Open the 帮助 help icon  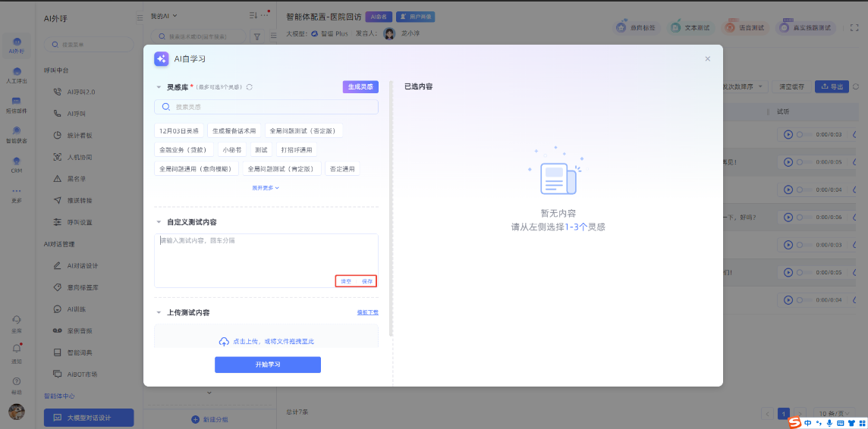[x=16, y=383]
